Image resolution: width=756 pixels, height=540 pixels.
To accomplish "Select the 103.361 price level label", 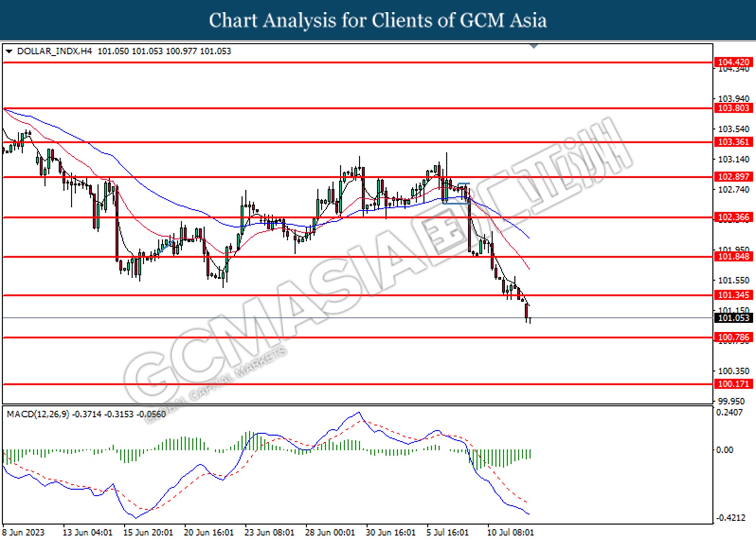I will [x=733, y=142].
